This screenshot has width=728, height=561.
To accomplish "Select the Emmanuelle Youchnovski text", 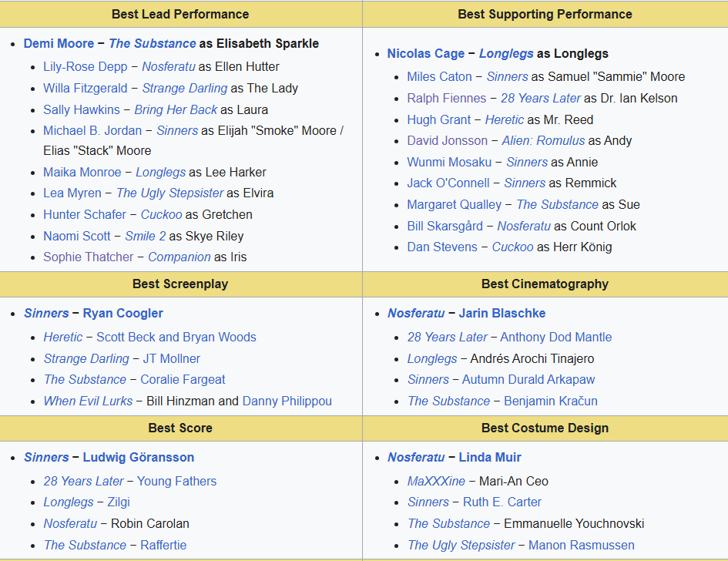I will point(574,524).
